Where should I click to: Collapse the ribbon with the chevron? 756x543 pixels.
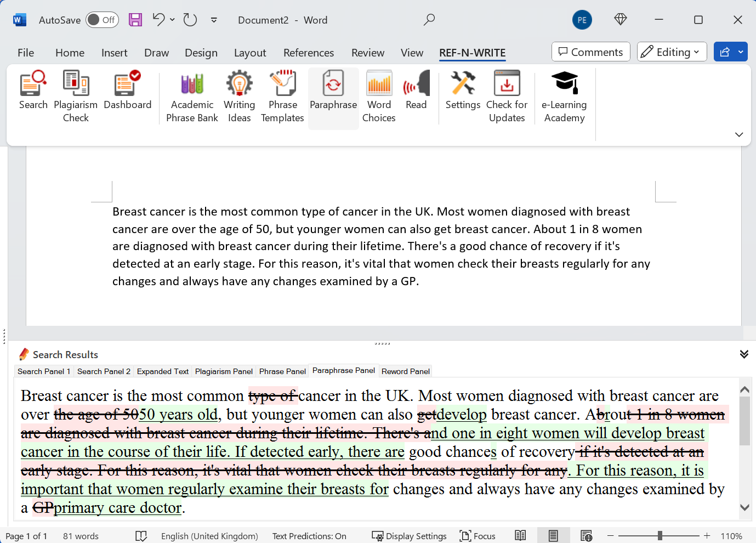tap(738, 134)
